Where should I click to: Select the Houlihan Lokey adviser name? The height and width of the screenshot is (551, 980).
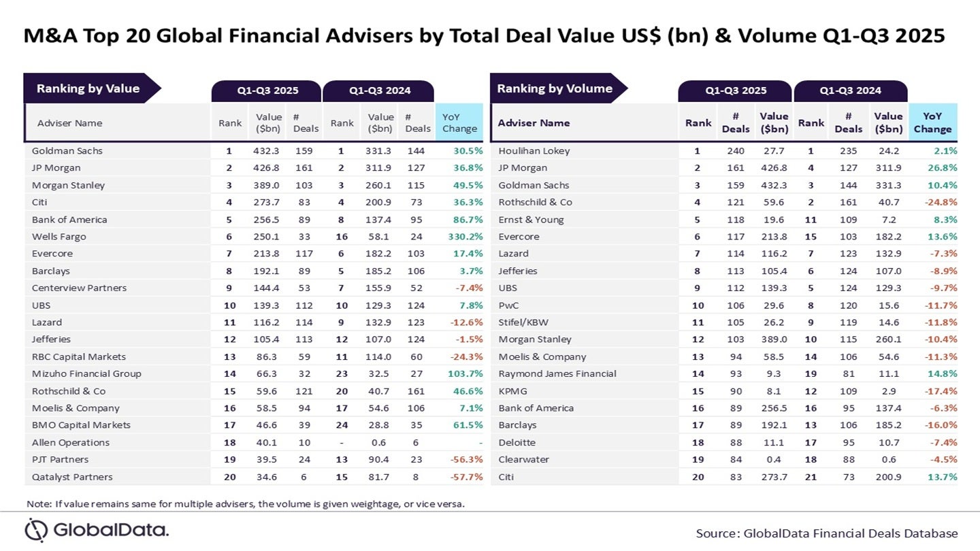point(534,151)
